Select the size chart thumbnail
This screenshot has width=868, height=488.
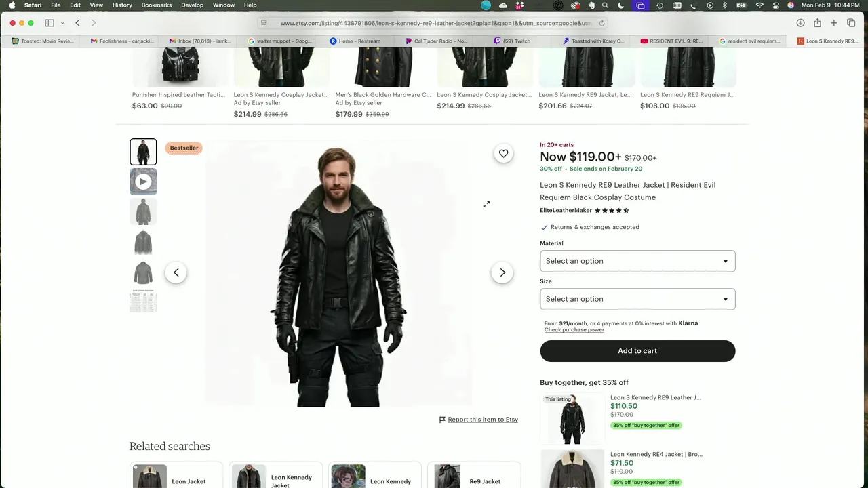pos(143,302)
